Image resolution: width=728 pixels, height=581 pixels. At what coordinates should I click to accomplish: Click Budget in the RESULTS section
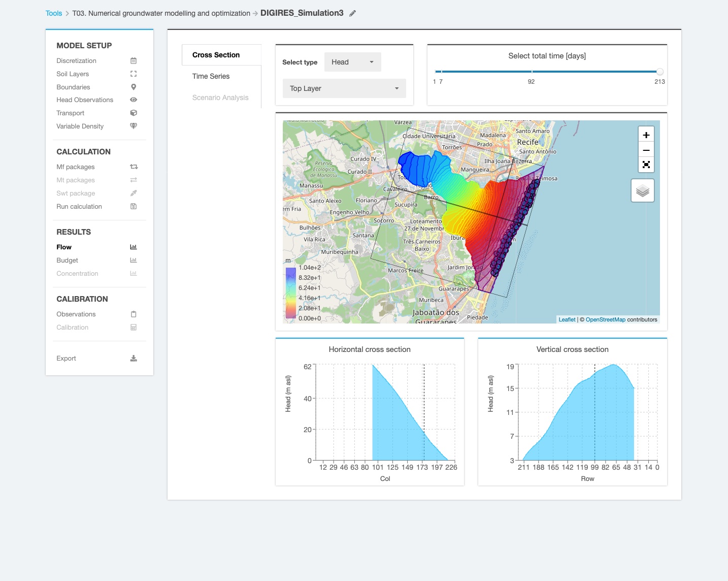(x=67, y=260)
